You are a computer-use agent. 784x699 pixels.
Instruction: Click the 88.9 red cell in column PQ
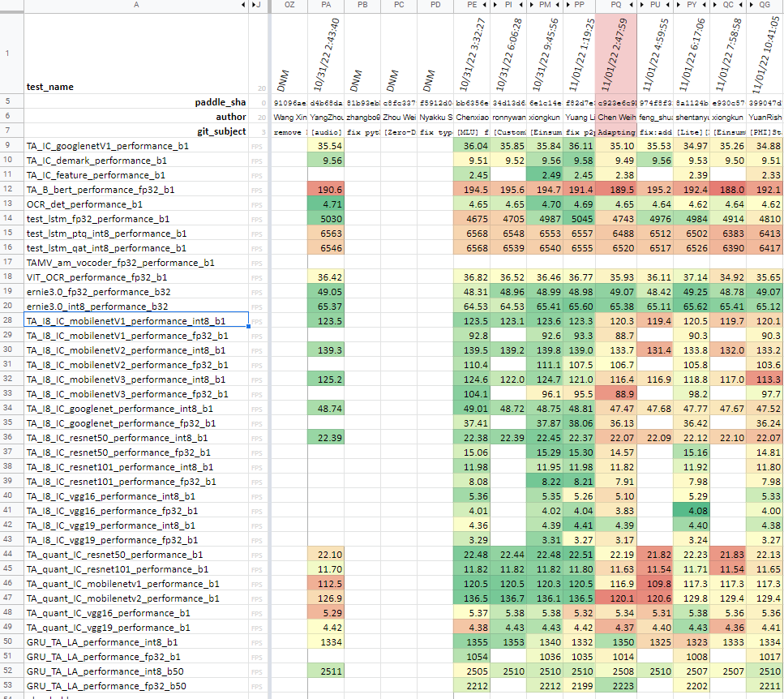tap(616, 394)
